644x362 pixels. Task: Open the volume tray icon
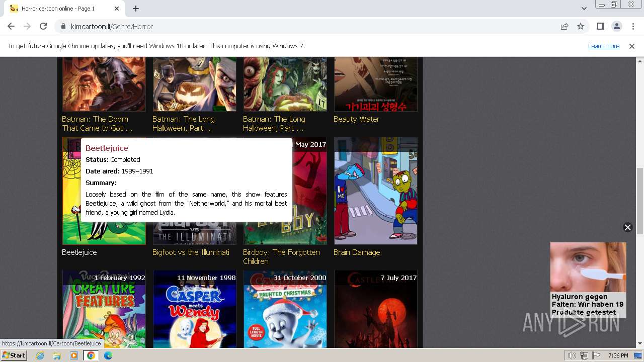pos(572,355)
